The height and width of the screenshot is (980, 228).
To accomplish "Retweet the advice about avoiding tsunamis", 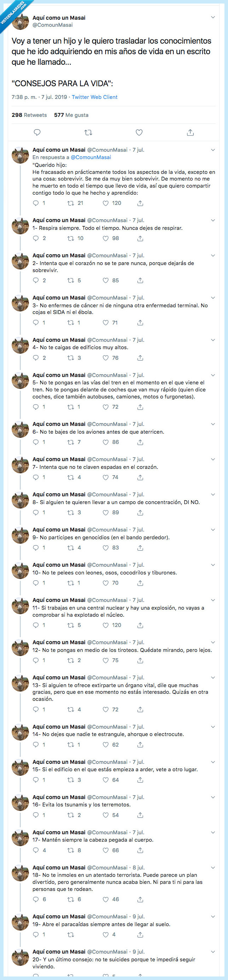I will click(x=70, y=815).
